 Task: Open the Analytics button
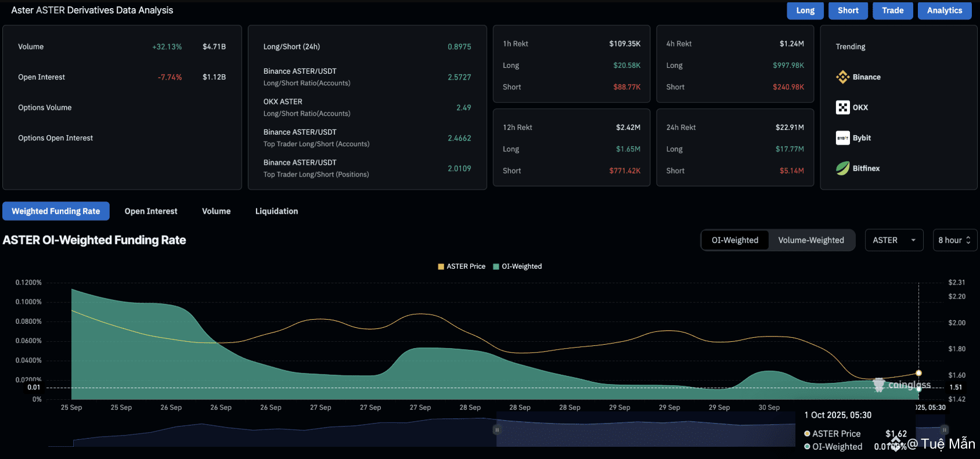point(944,10)
